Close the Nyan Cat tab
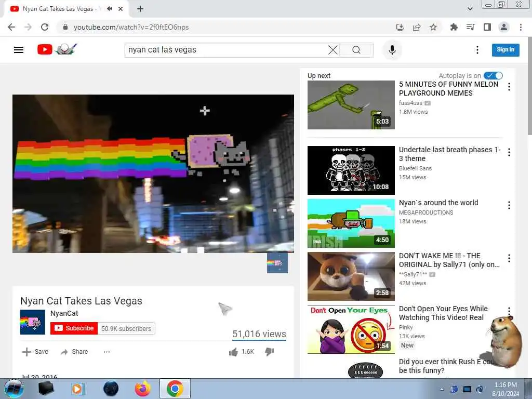 121,9
